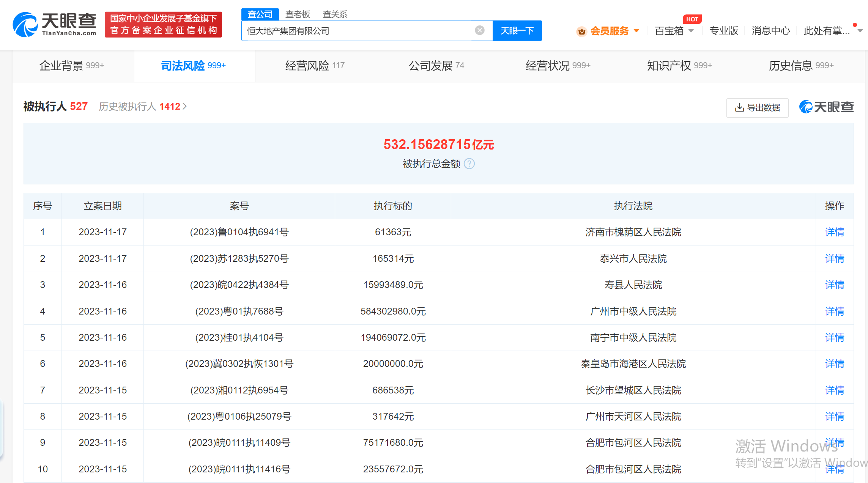Click court name 广州市天河区人民法院

pyautogui.click(x=633, y=417)
